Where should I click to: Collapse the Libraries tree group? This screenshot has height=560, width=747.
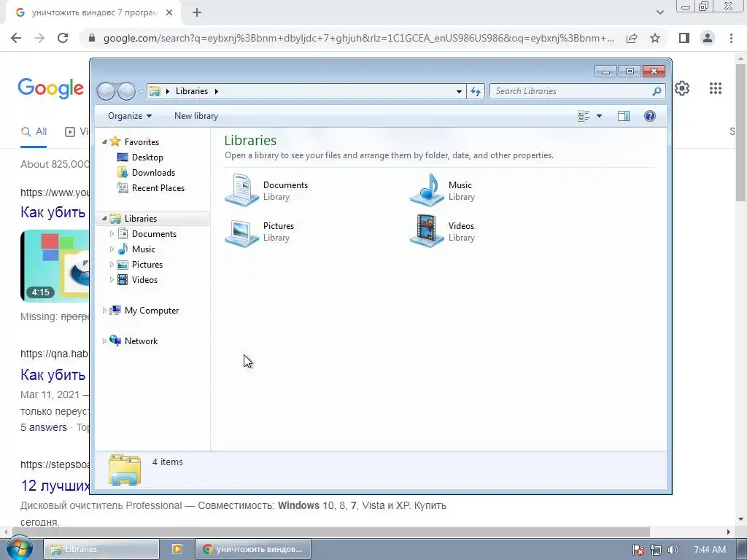click(104, 219)
